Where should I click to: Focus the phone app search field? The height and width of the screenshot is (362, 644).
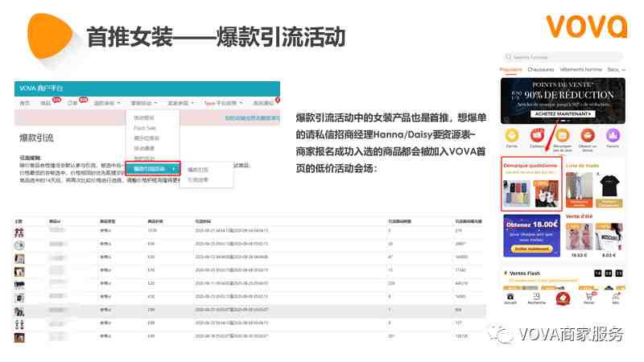coord(563,56)
